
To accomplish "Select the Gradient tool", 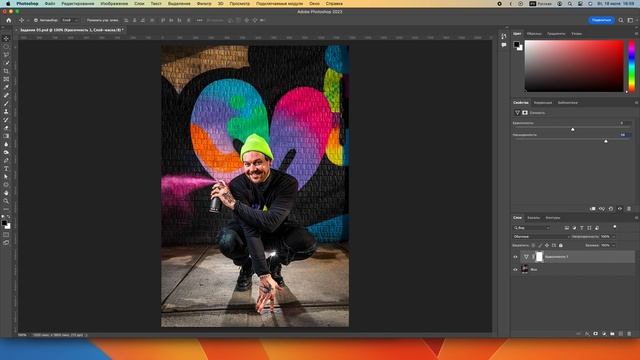I will pos(6,136).
